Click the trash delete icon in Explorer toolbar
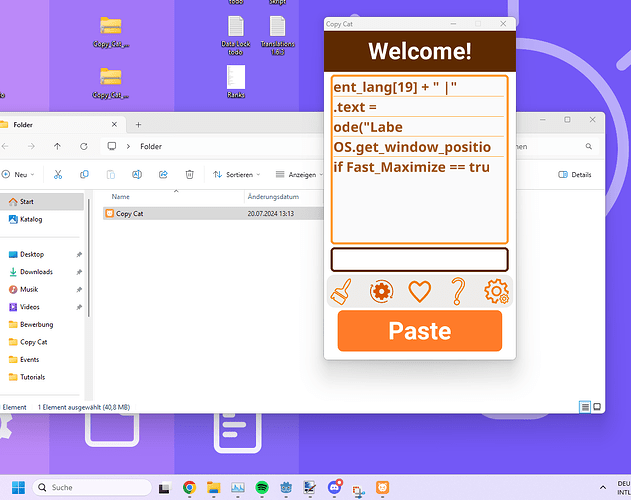This screenshot has height=500, width=631. coord(189,174)
